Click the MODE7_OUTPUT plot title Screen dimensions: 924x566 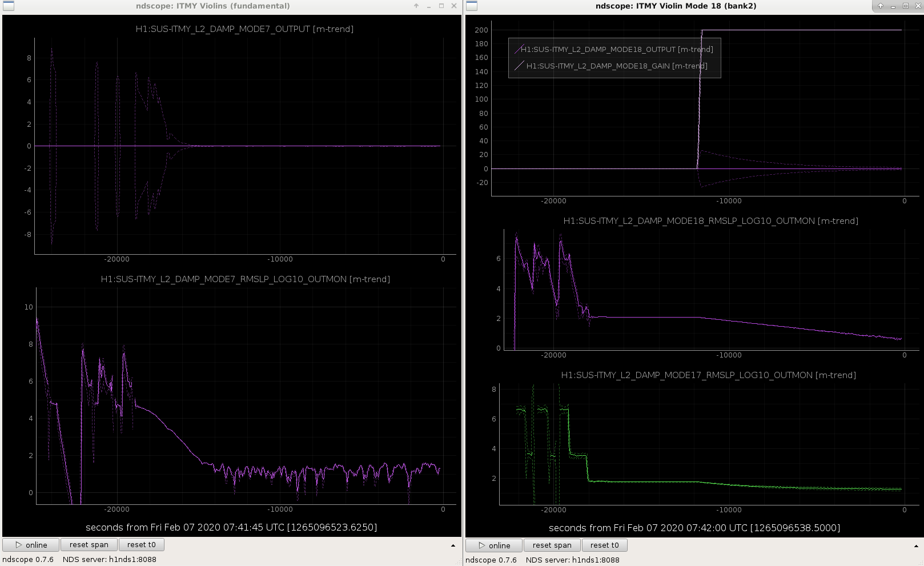[x=244, y=29]
